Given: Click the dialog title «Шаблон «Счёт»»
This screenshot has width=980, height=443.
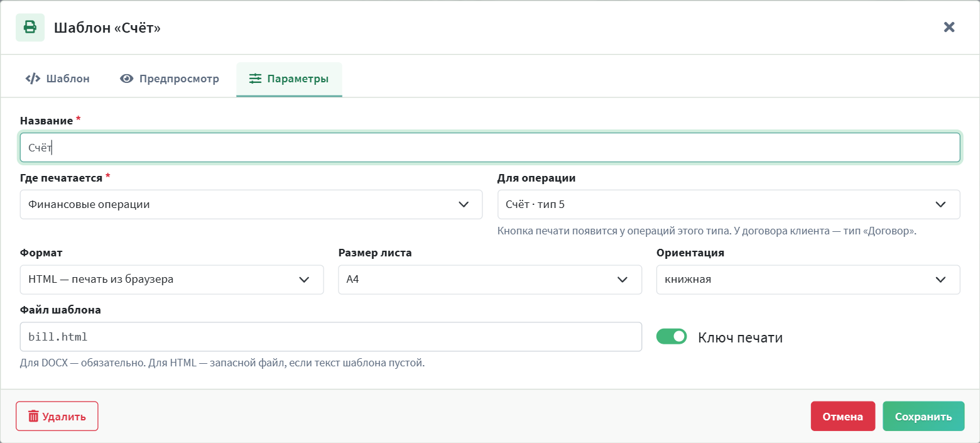Looking at the screenshot, I should pos(107,28).
